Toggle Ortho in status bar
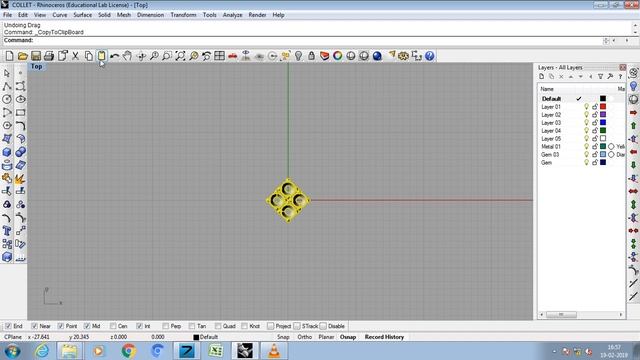Screen dimensions: 640x360 (304, 337)
